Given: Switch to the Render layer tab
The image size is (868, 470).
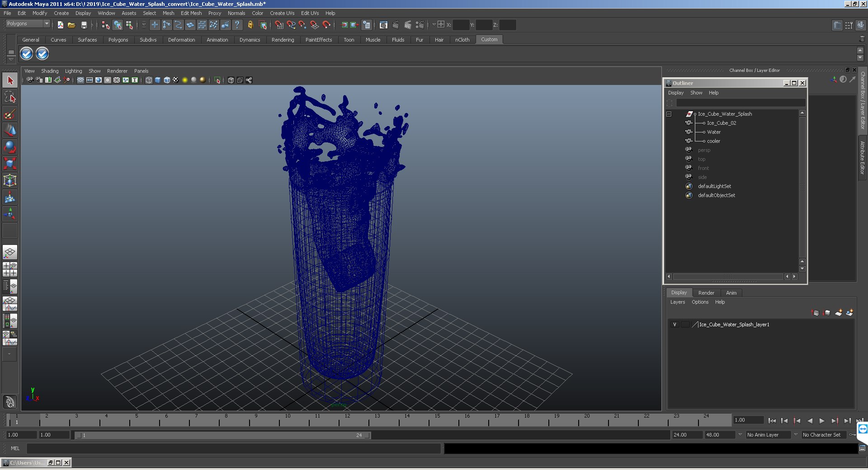Looking at the screenshot, I should click(706, 293).
